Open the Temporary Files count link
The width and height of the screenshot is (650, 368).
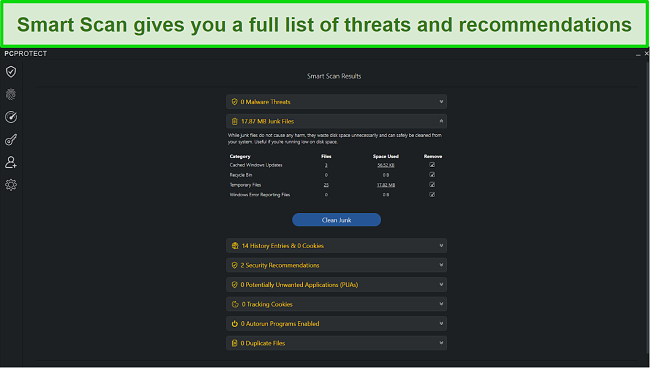pos(326,185)
